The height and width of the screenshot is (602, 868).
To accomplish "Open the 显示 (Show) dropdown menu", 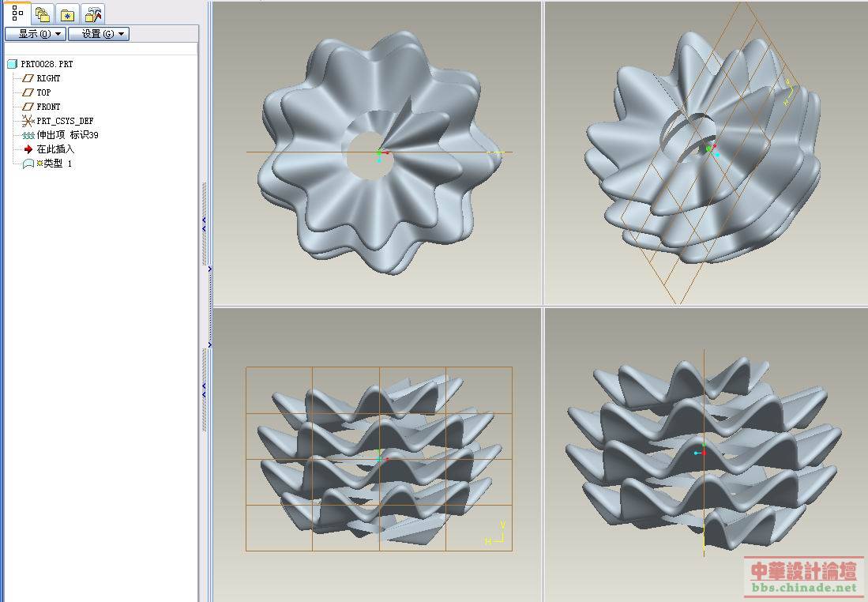I will pos(36,34).
